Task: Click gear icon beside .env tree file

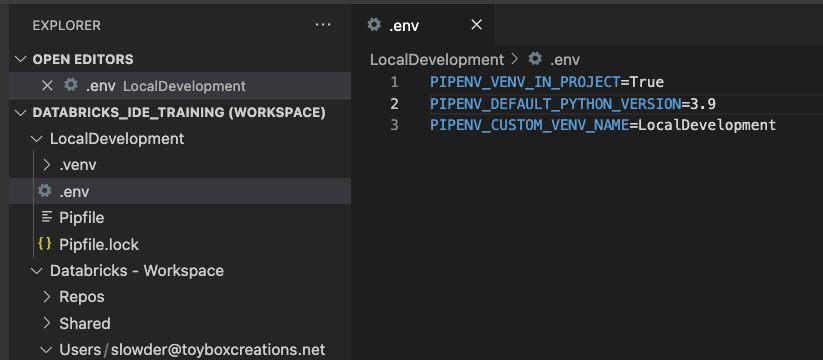Action: (45, 191)
